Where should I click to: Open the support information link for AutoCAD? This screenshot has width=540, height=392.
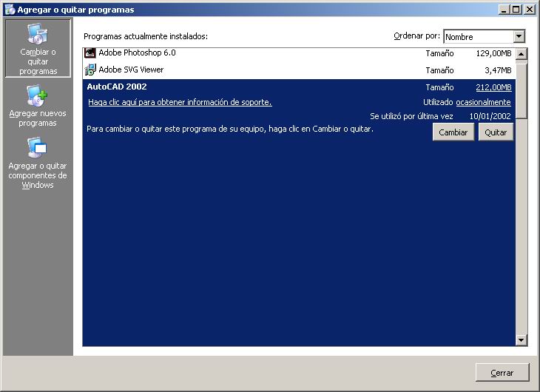[180, 102]
